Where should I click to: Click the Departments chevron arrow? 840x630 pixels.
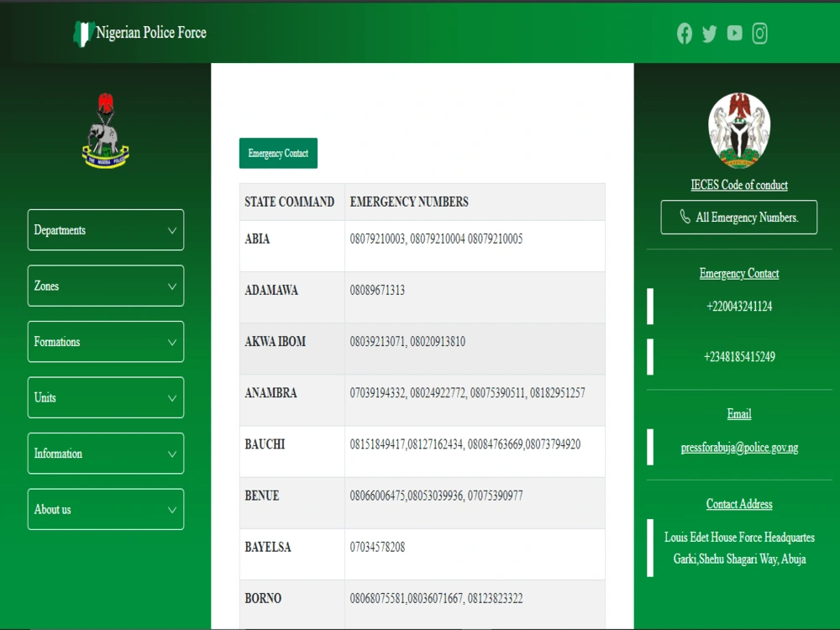tap(172, 230)
